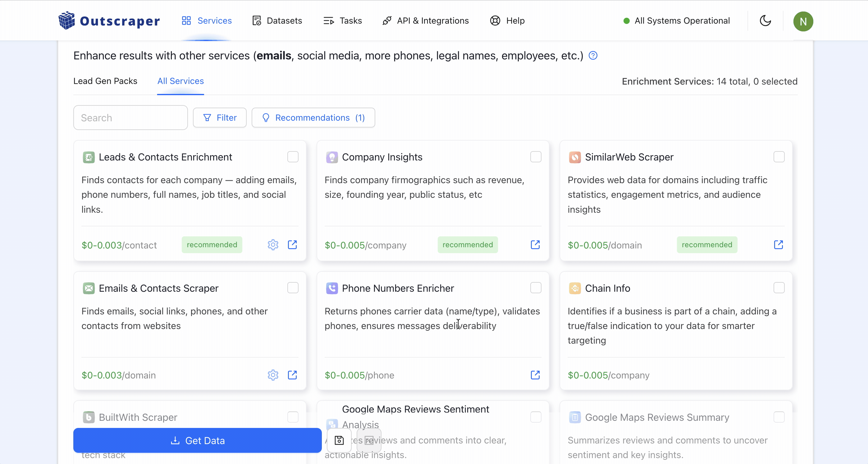The width and height of the screenshot is (868, 464).
Task: Check Leads & Contacts Enrichment checkbox
Action: point(292,157)
